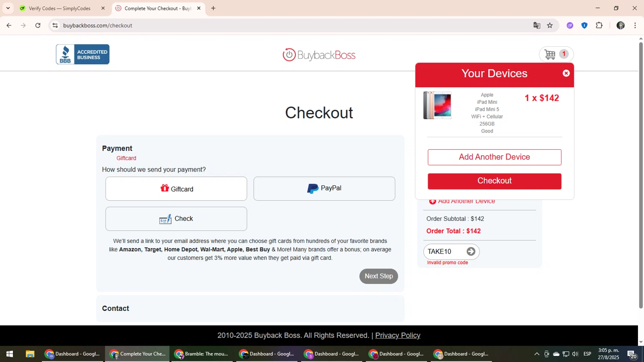This screenshot has height=362, width=644.
Task: Open the Windows Start menu
Action: (9, 354)
